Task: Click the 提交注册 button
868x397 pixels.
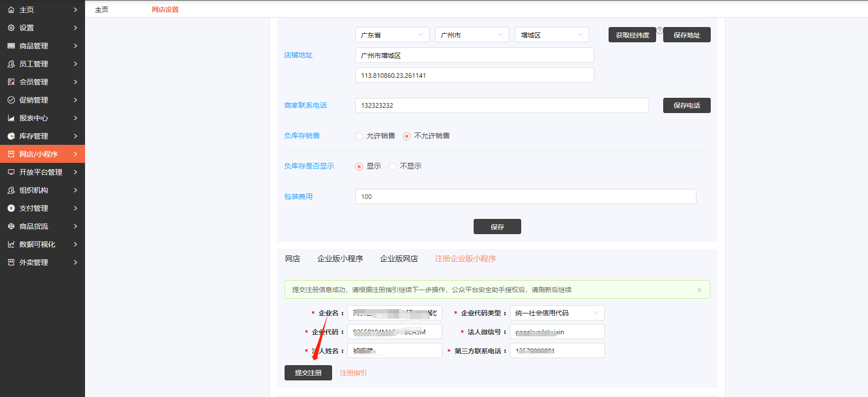Action: click(308, 373)
